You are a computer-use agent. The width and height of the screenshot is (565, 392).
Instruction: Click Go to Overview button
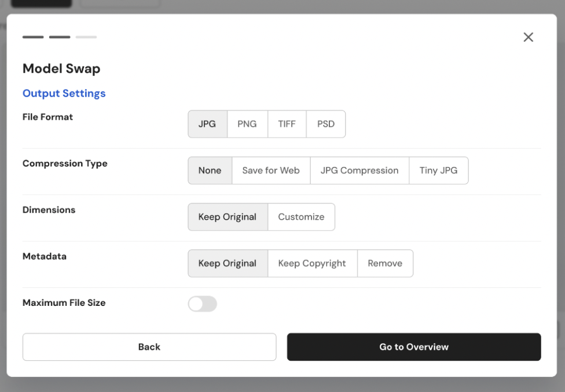click(x=414, y=347)
